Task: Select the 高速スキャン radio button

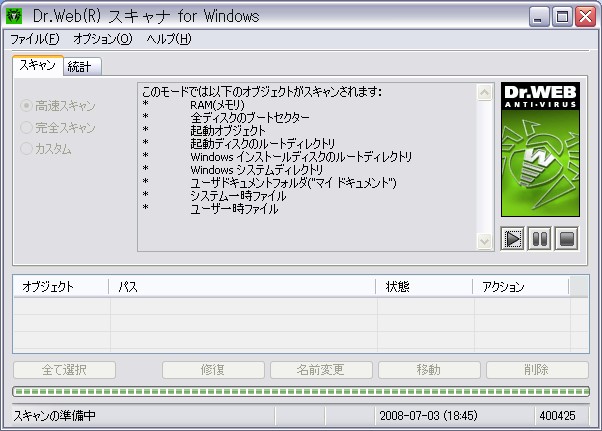Action: (x=57, y=106)
